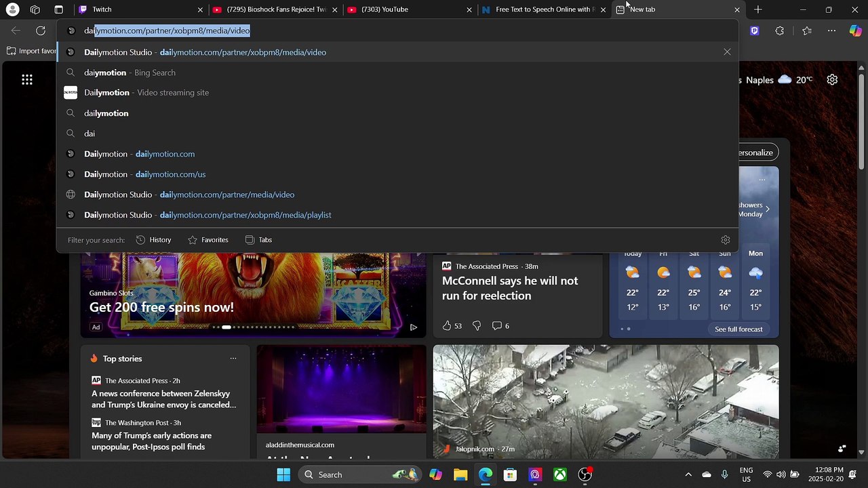Screen dimensions: 868x488
Task: Like the McConnell article
Action: [x=452, y=326]
